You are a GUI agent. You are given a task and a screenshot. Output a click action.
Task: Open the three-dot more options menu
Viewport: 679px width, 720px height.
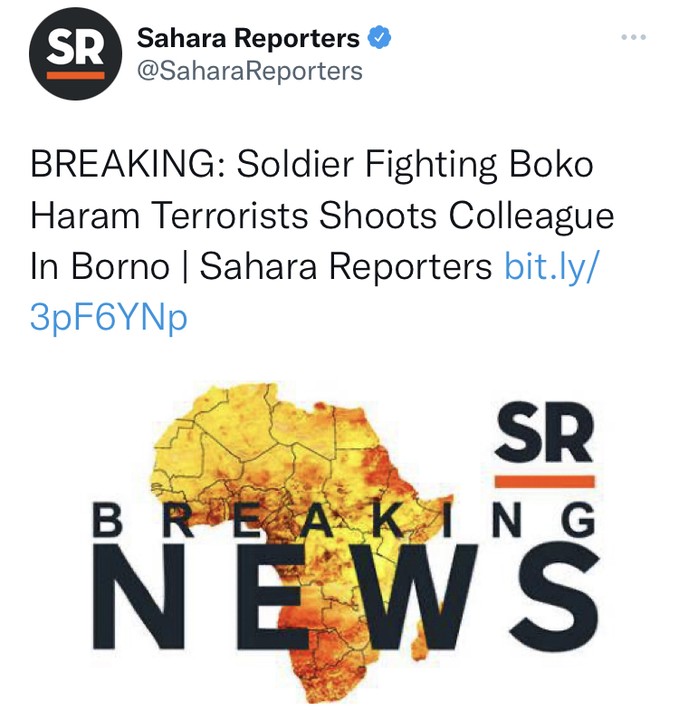[x=633, y=39]
